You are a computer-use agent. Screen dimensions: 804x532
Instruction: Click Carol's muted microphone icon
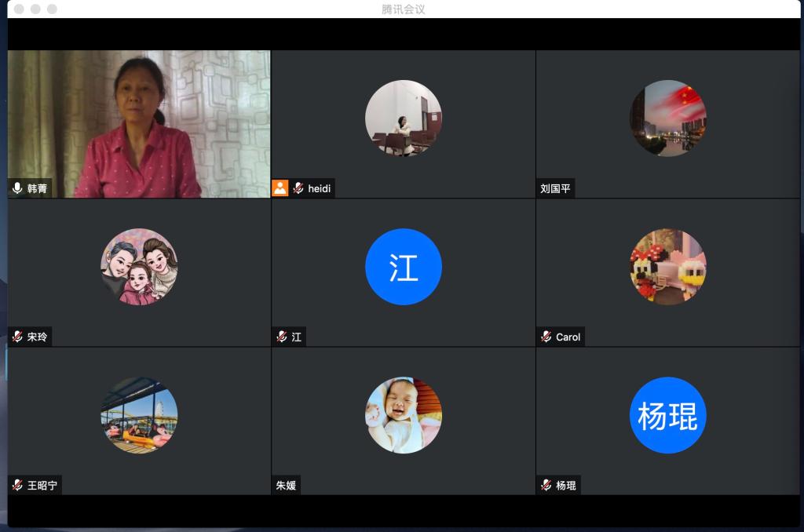[x=546, y=337]
